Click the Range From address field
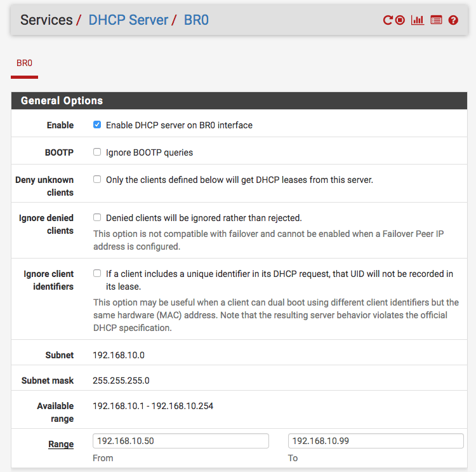 point(181,441)
